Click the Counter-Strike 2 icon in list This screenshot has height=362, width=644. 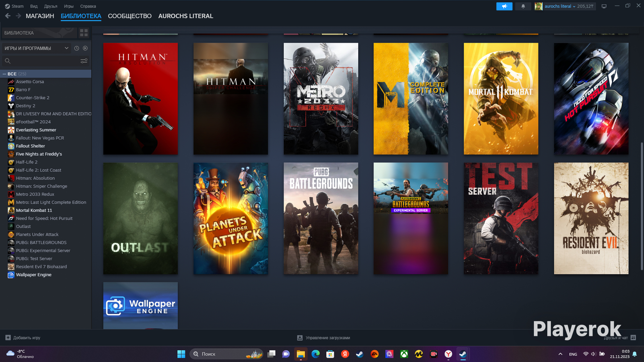tap(11, 98)
